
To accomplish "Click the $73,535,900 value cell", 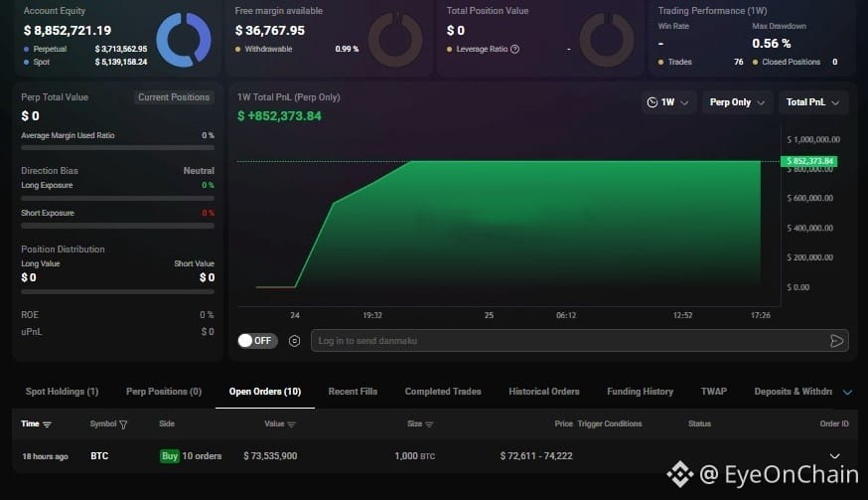I will click(270, 456).
